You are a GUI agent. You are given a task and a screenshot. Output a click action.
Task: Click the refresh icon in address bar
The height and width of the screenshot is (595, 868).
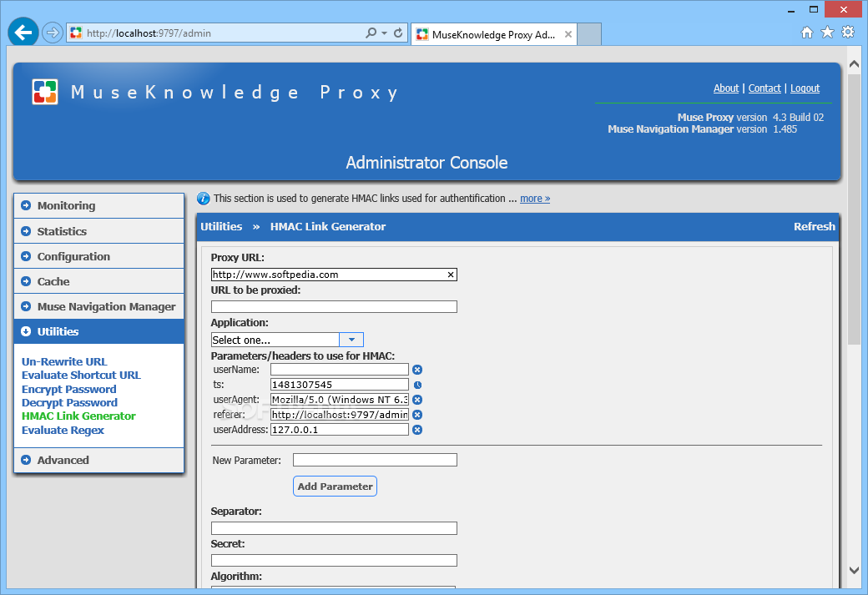(398, 33)
